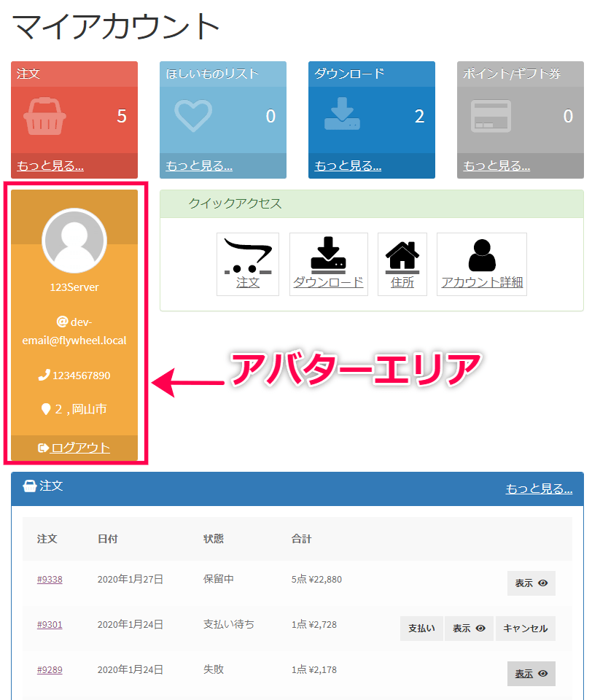Click the logout icon beside ログアウト

point(43,447)
